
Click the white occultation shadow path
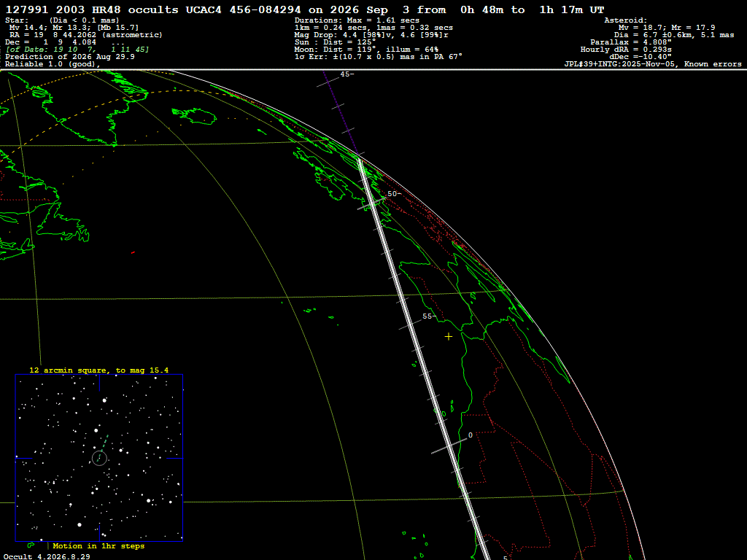coord(424,359)
